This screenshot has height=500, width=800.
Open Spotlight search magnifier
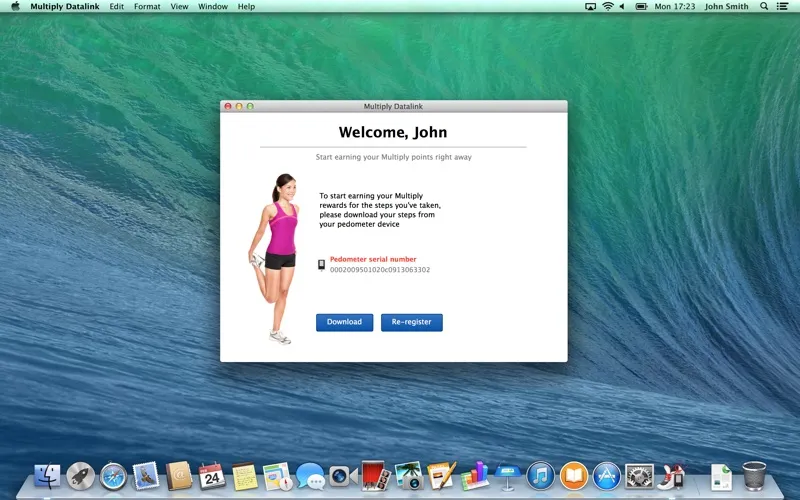tap(764, 6)
